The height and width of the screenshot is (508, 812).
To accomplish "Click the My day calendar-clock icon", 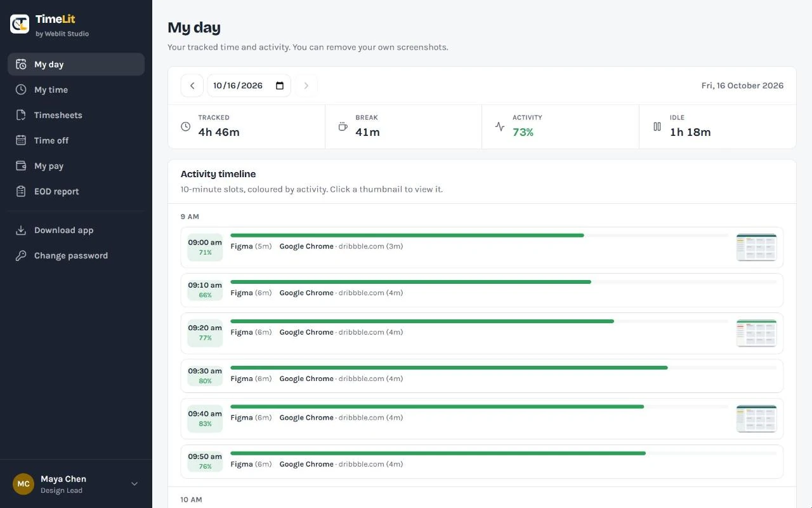I will [x=21, y=64].
